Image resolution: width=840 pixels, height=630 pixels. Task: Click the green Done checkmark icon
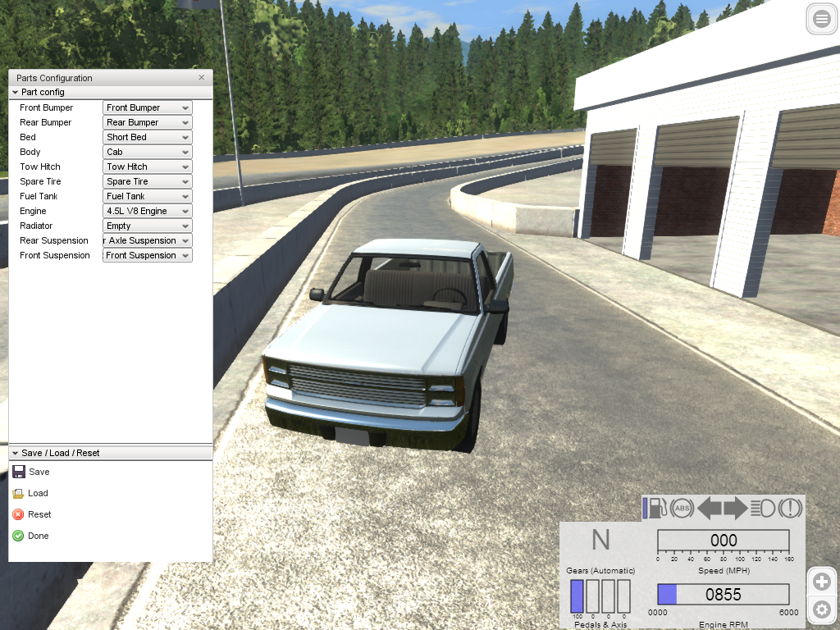click(x=18, y=536)
